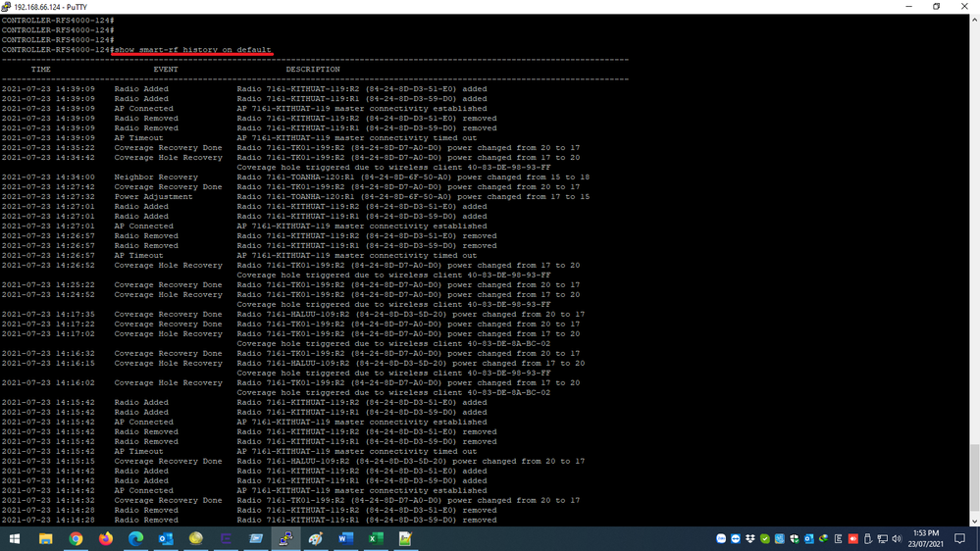Switch to Microsoft Word in the taskbar
The width and height of the screenshot is (980, 551).
point(345,538)
